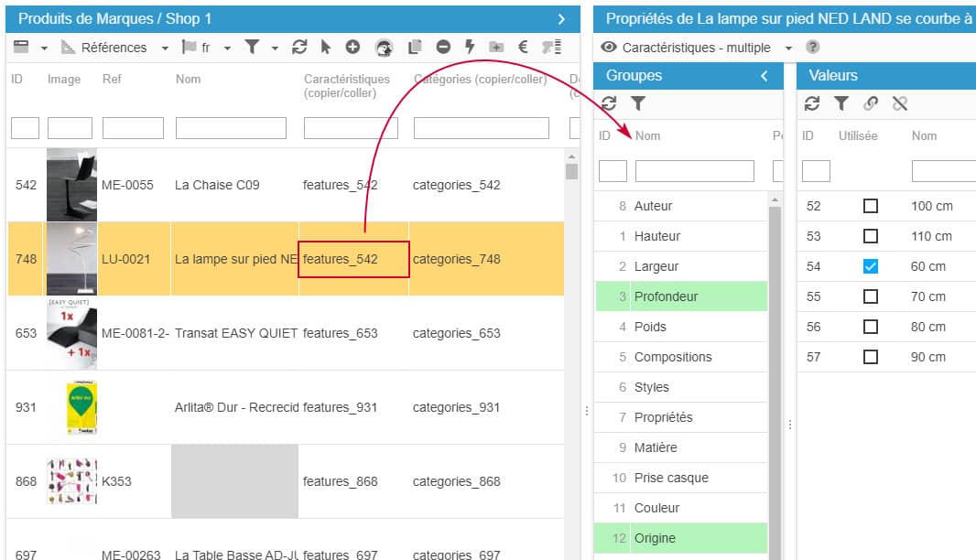Screen dimensions: 976x560
Task: Click the La Chaise C09 product thumbnail
Action: click(71, 185)
